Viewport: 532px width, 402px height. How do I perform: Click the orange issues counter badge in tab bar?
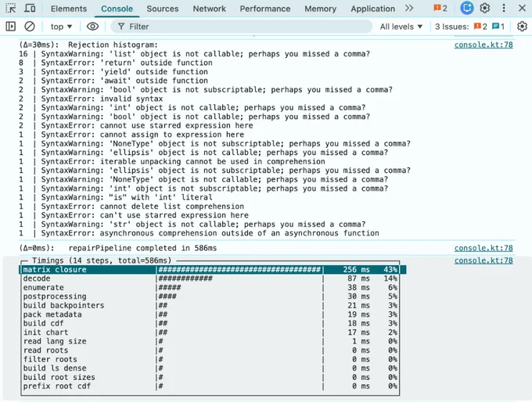pyautogui.click(x=440, y=8)
